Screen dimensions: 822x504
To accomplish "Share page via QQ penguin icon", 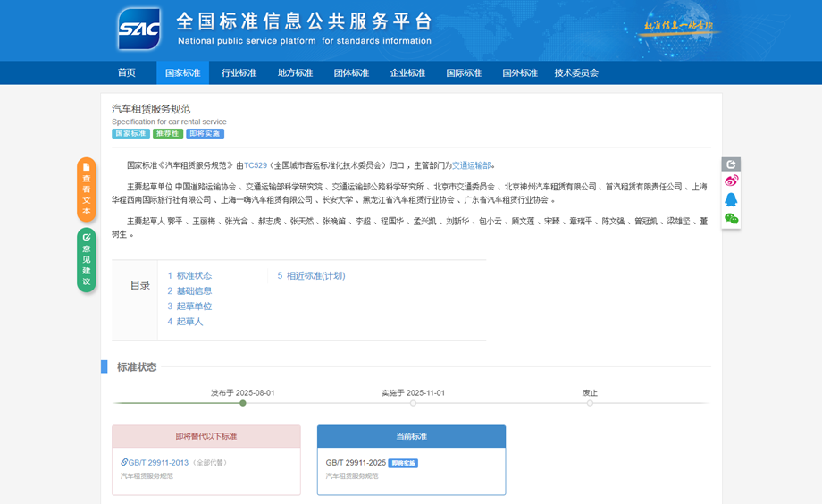I will (x=731, y=200).
